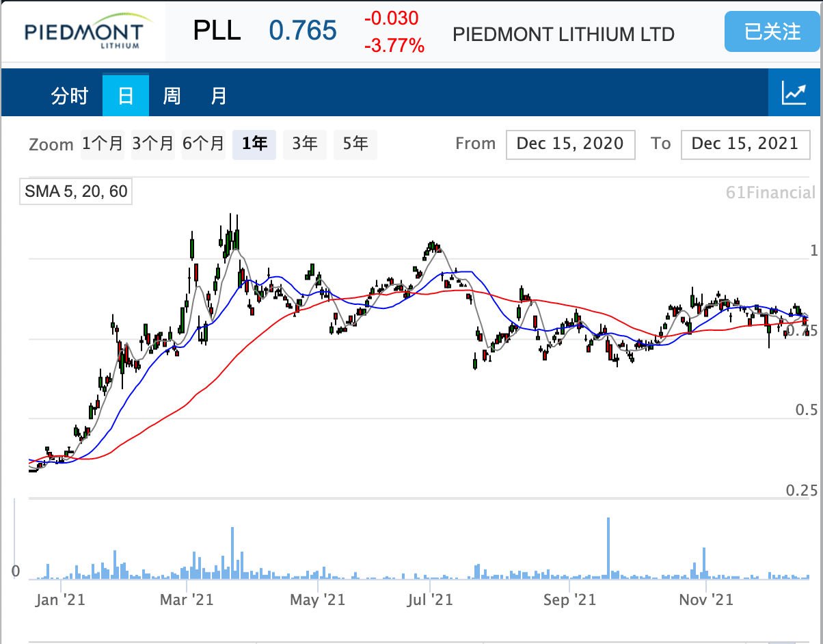
Task: Click the Nov '21 axis label
Action: (706, 600)
